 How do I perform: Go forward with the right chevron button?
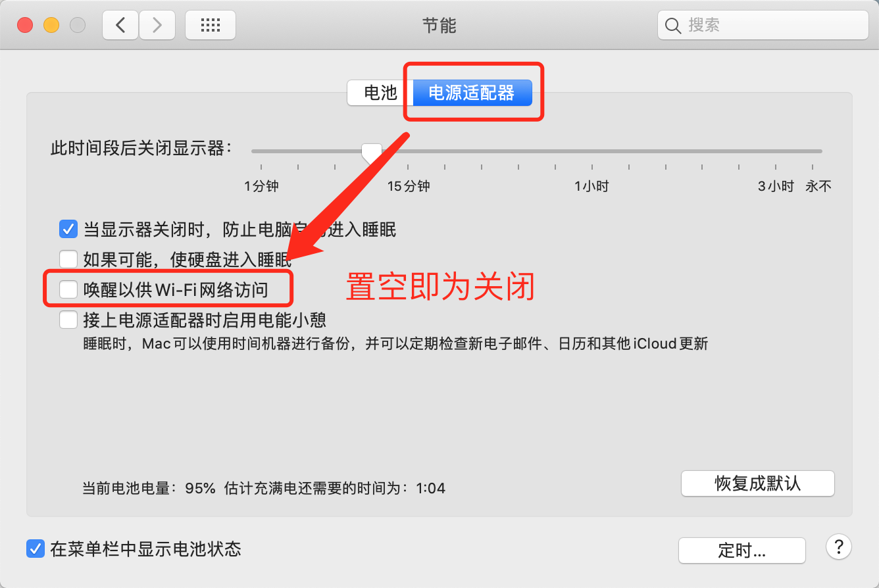click(157, 25)
